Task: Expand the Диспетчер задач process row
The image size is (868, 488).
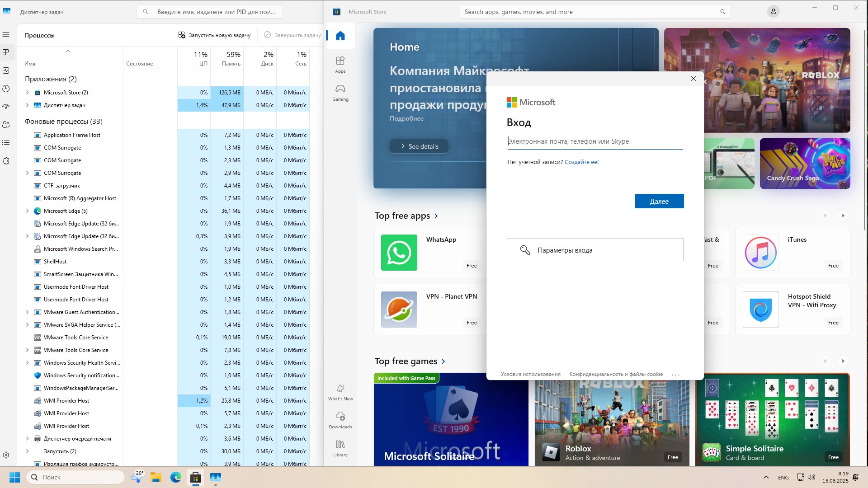Action: (27, 105)
